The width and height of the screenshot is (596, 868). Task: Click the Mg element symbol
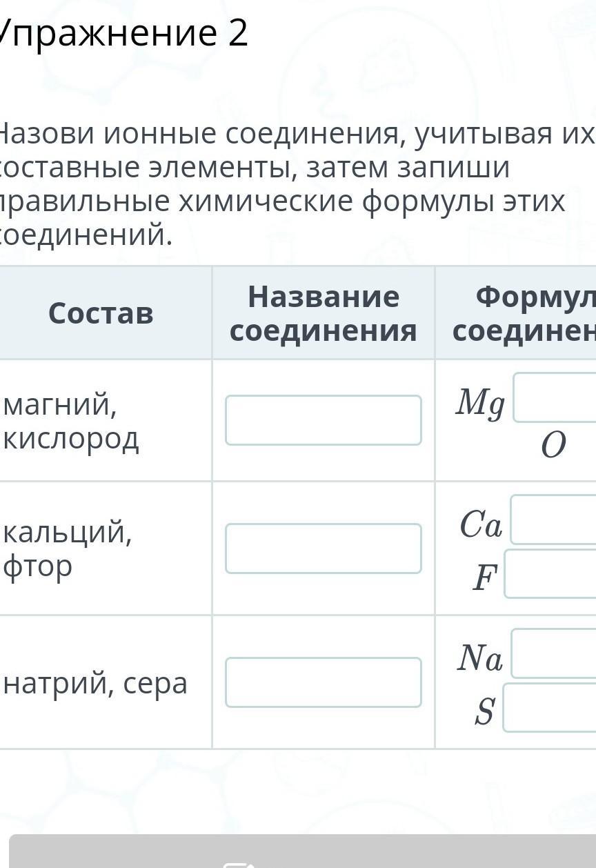[x=480, y=403]
